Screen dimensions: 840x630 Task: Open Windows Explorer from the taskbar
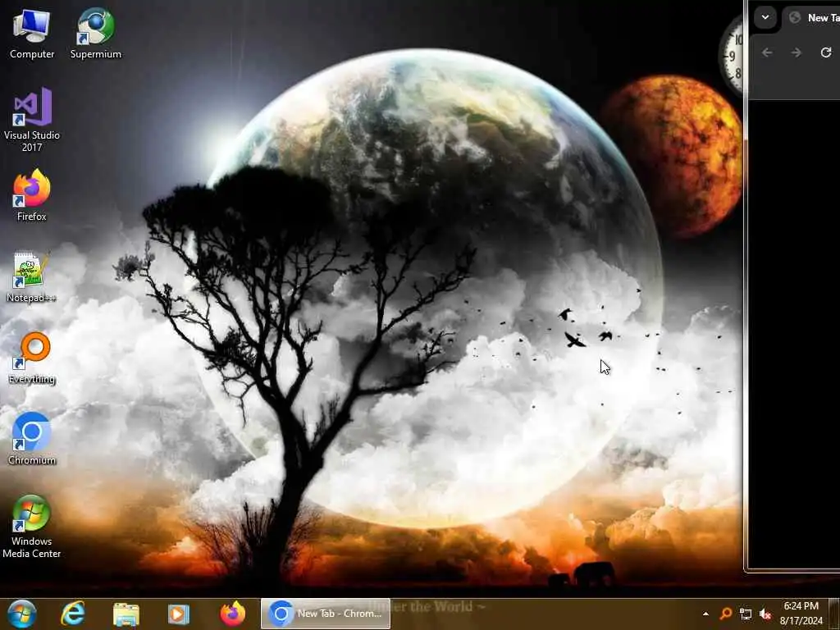point(126,614)
